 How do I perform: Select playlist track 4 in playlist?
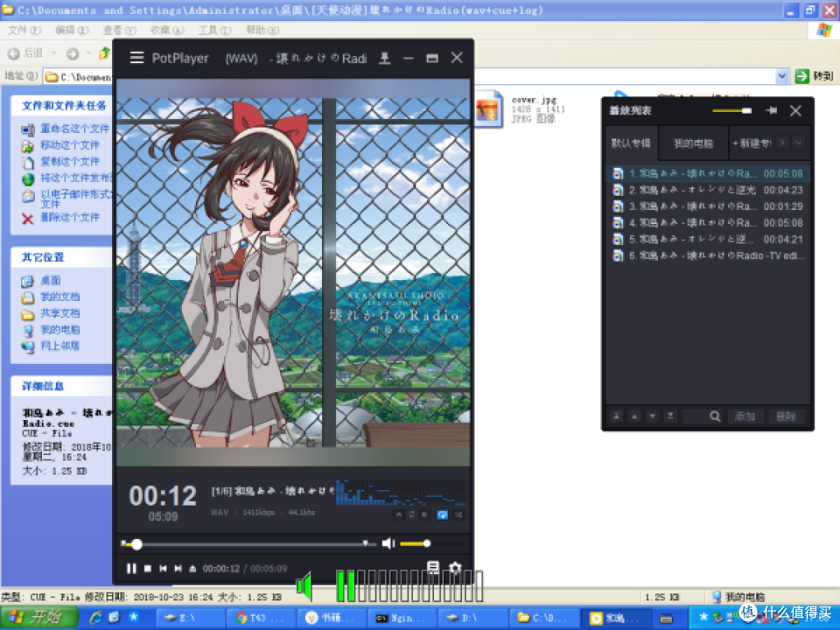708,223
